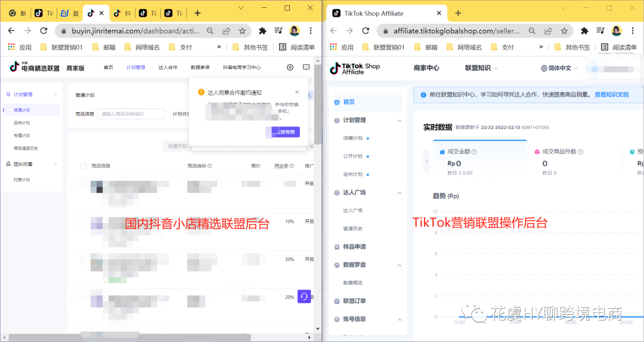The width and height of the screenshot is (644, 342).
Task: Open 公开计划 in the TikTok sidebar
Action: (353, 157)
